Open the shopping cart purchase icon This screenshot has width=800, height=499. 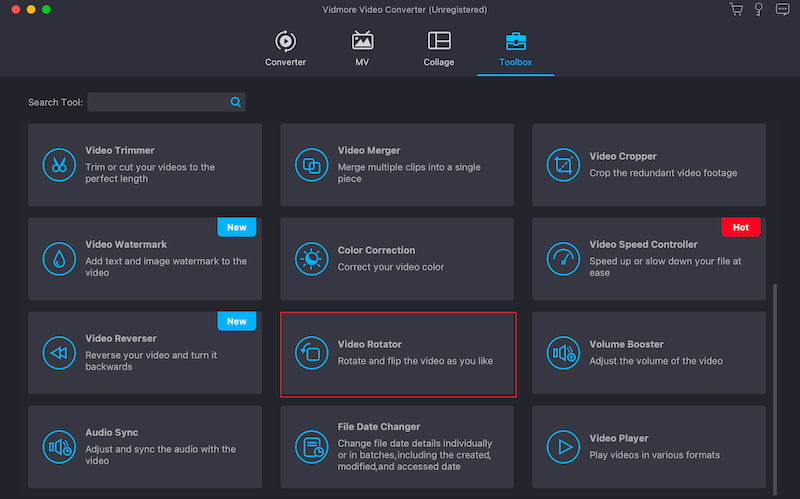pyautogui.click(x=736, y=9)
